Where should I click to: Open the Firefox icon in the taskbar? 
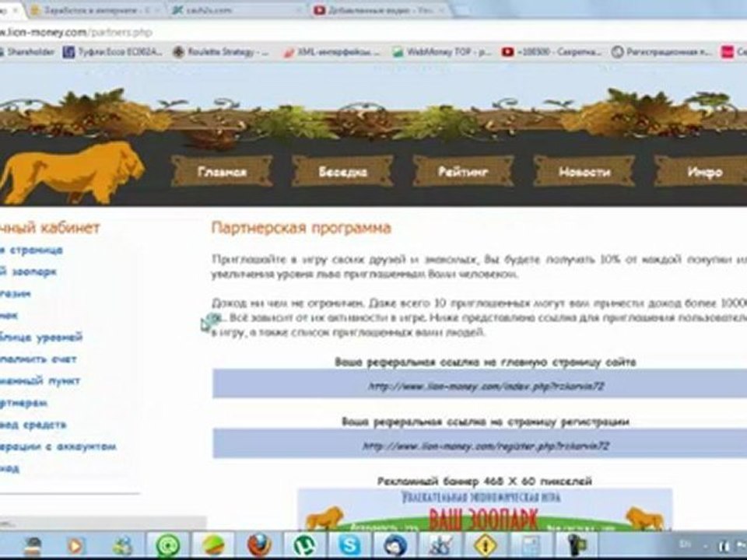click(x=259, y=545)
